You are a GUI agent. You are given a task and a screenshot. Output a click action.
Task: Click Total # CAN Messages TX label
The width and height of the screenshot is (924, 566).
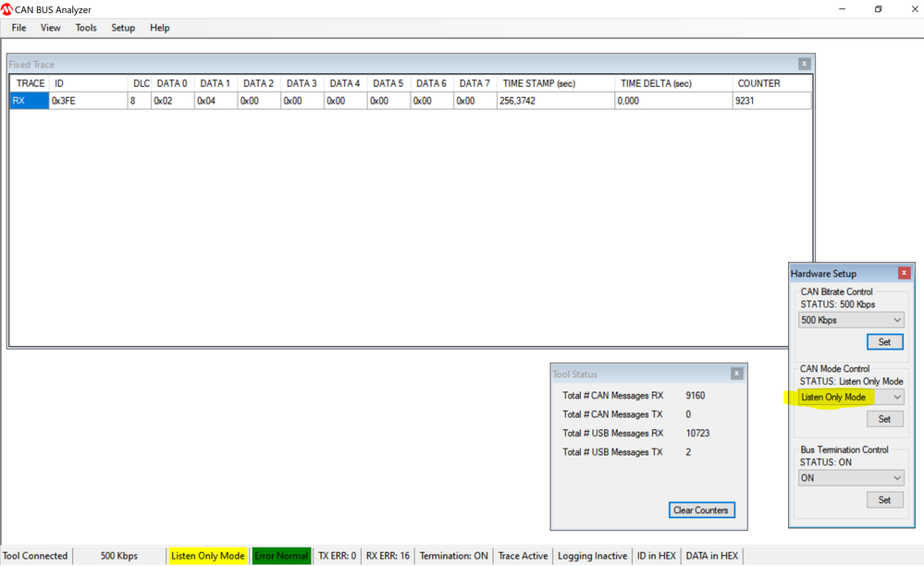click(x=612, y=414)
